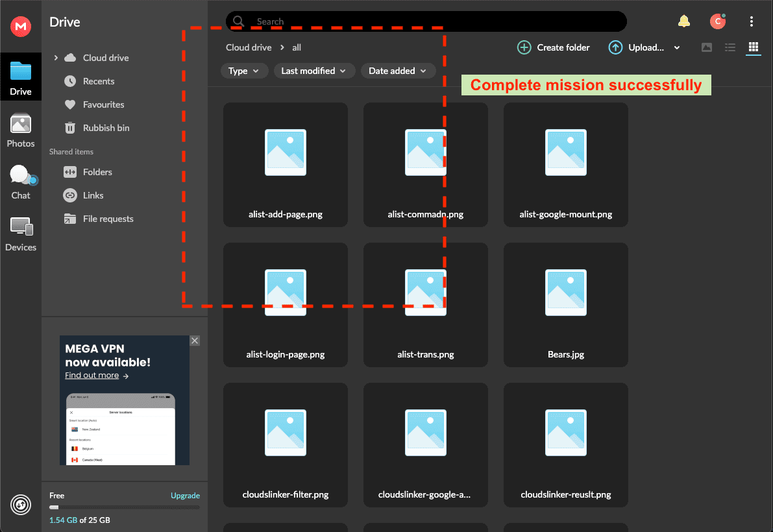This screenshot has height=532, width=773.
Task: Click the Upload... button
Action: tap(637, 47)
